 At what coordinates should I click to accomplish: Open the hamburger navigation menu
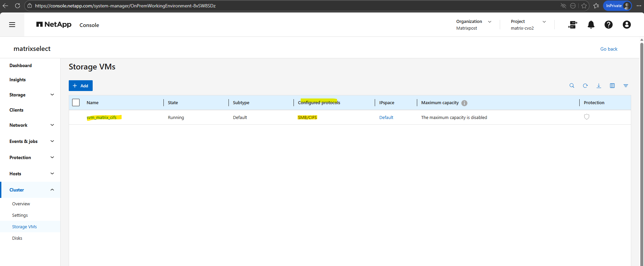12,25
